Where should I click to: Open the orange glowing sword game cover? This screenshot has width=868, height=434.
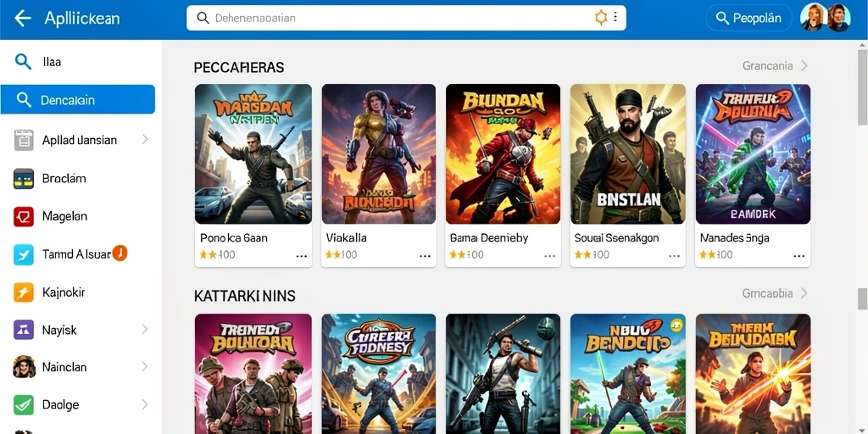(x=753, y=374)
